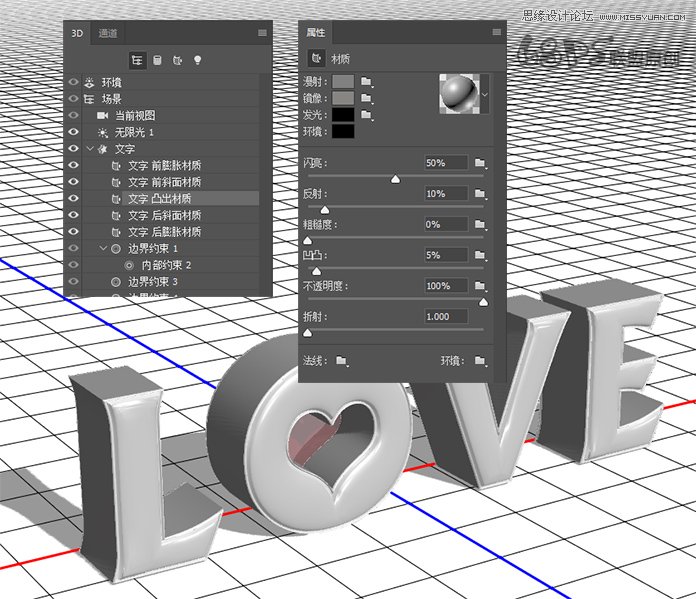
Task: Click the 边界约束 1 constraint icon
Action: coord(116,249)
